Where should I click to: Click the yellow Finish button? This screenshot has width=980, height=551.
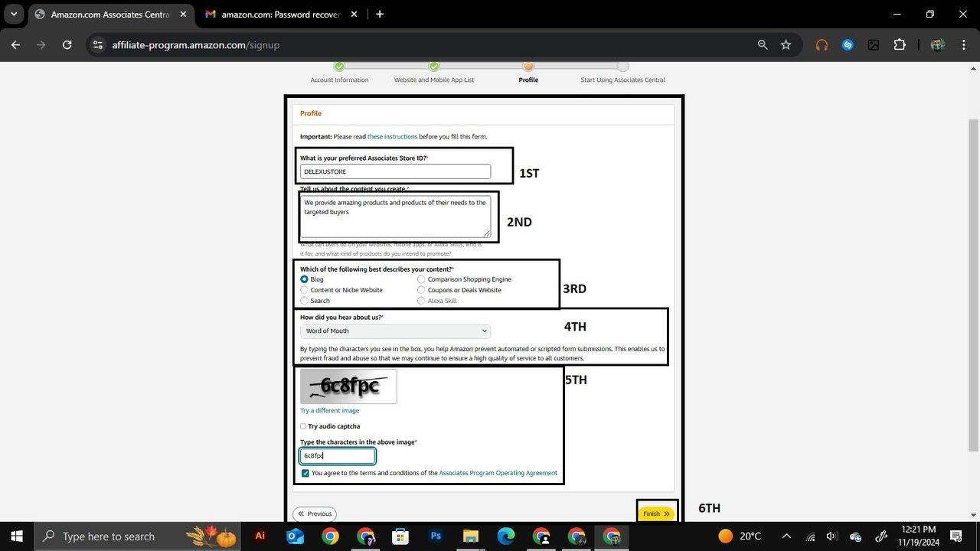[657, 514]
